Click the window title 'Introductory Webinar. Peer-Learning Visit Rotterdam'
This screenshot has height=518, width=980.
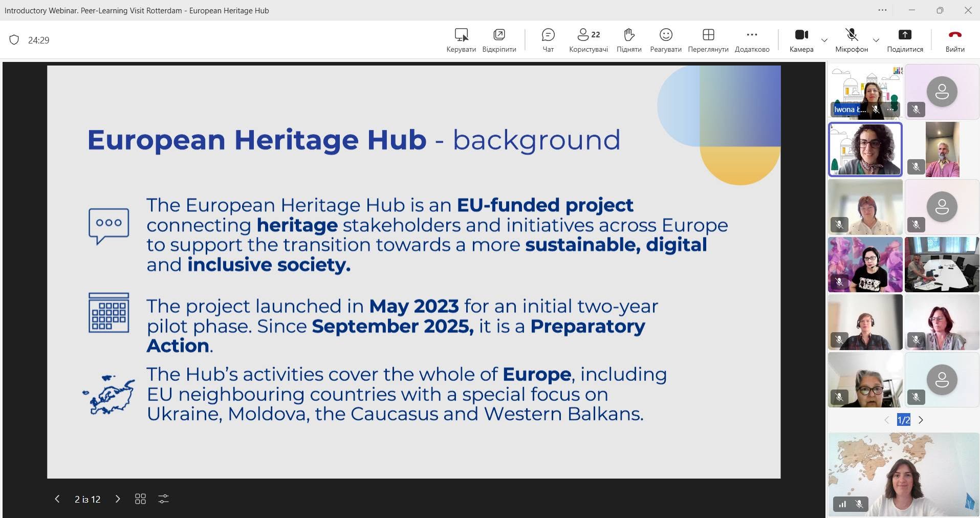tap(93, 10)
